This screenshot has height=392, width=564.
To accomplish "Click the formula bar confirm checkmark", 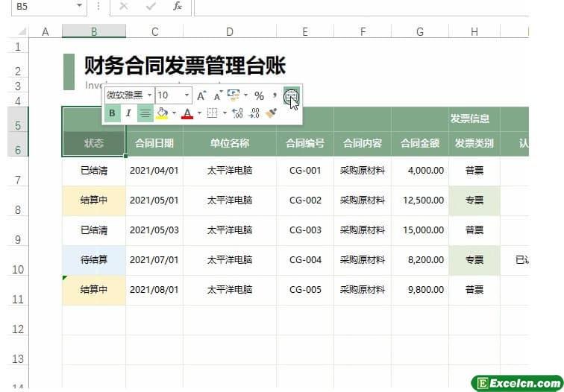I will 151,6.
